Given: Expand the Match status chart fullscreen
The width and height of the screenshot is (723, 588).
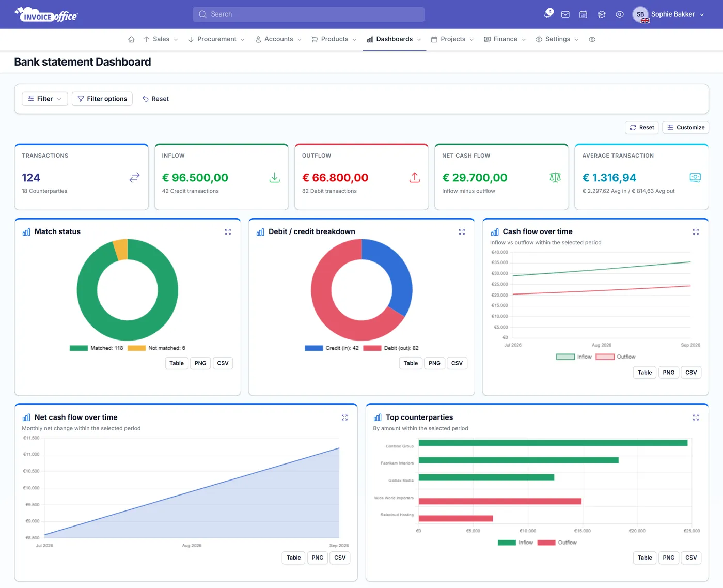Looking at the screenshot, I should coord(228,232).
